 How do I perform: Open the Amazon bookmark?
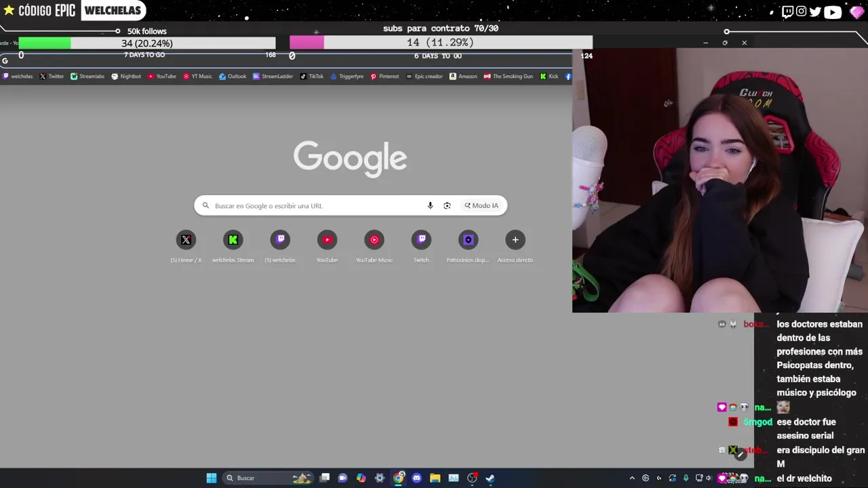tap(463, 77)
